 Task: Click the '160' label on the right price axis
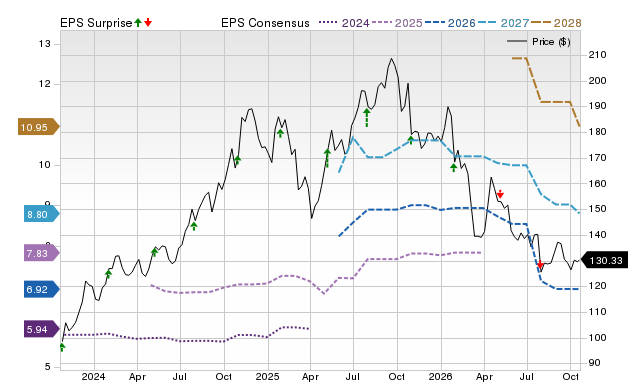click(597, 183)
